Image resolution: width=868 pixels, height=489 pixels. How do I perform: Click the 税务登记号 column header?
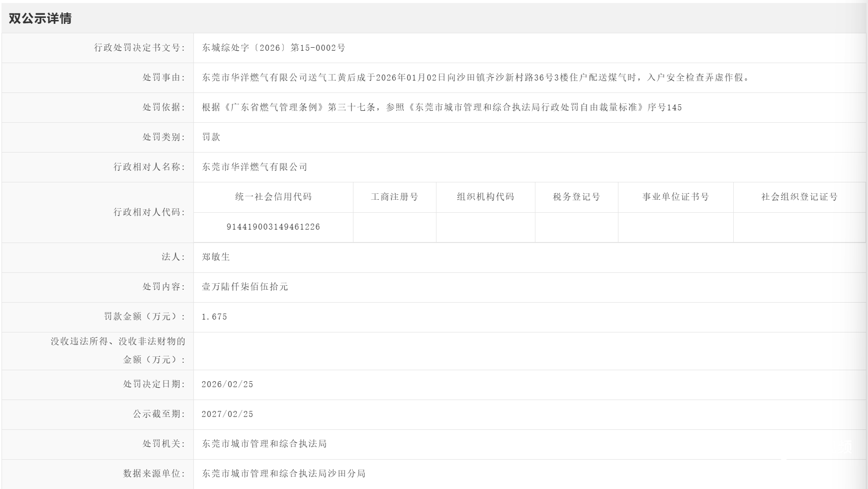(x=577, y=197)
